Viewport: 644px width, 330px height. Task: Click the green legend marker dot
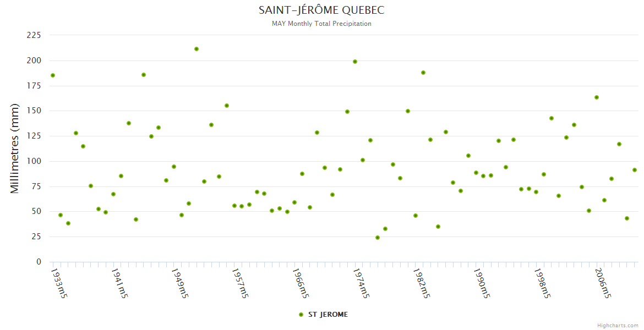[301, 315]
